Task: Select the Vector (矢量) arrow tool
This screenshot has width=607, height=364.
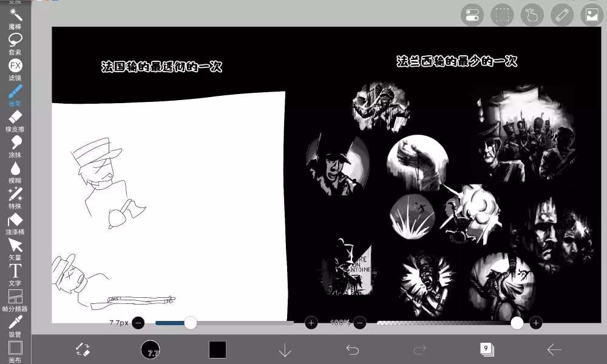Action: click(x=15, y=249)
